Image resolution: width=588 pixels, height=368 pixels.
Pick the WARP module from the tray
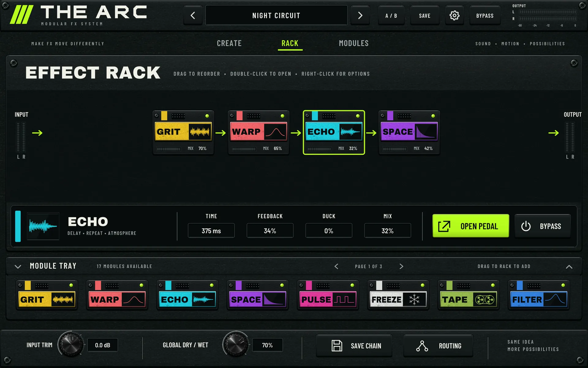(x=117, y=295)
